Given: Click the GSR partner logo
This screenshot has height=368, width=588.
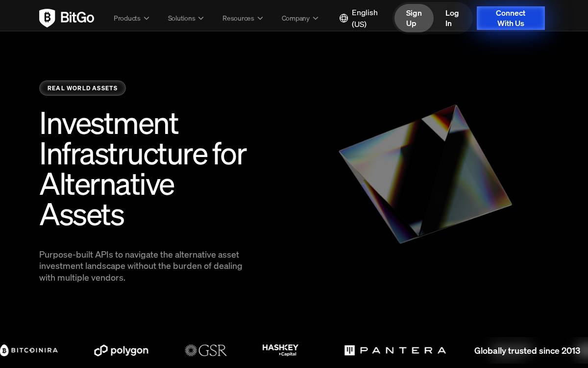Looking at the screenshot, I should [205, 350].
